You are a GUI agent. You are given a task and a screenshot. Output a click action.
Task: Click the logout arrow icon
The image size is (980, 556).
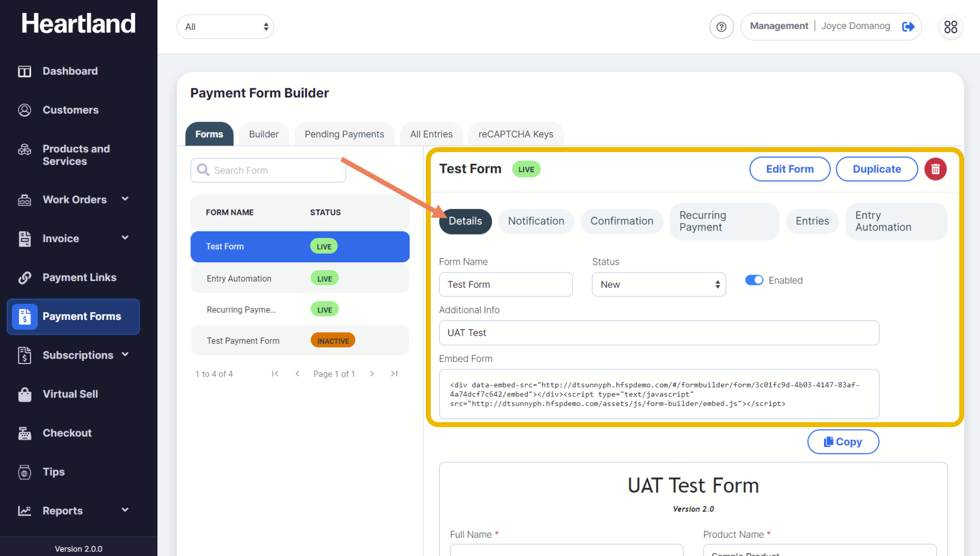908,26
